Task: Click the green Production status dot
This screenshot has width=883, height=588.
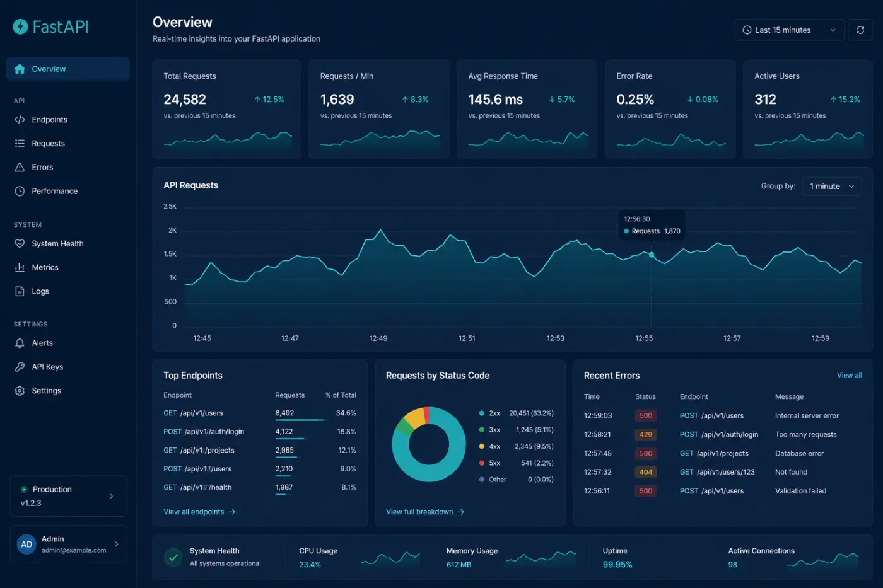Action: click(x=24, y=489)
